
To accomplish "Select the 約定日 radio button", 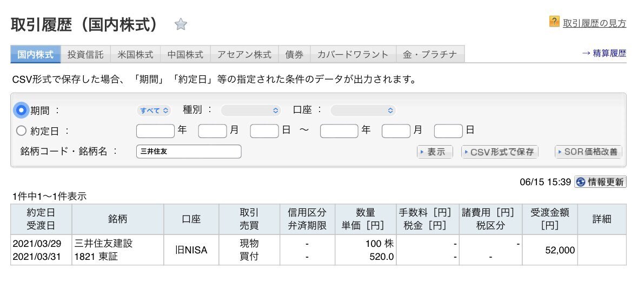I will click(x=21, y=131).
